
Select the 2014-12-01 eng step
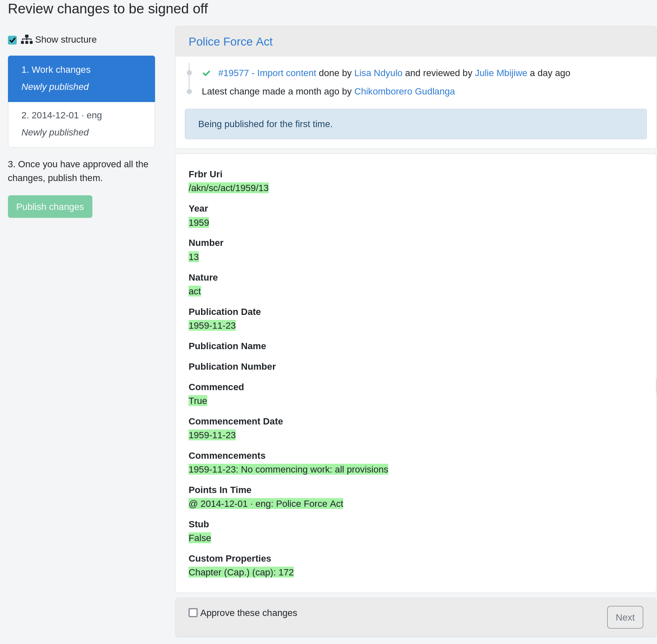(81, 124)
